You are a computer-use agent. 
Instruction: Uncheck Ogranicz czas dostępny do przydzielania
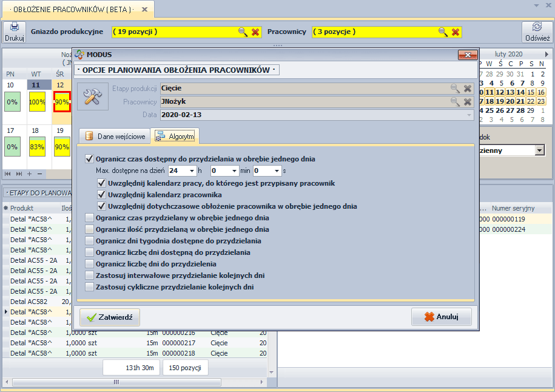90,158
